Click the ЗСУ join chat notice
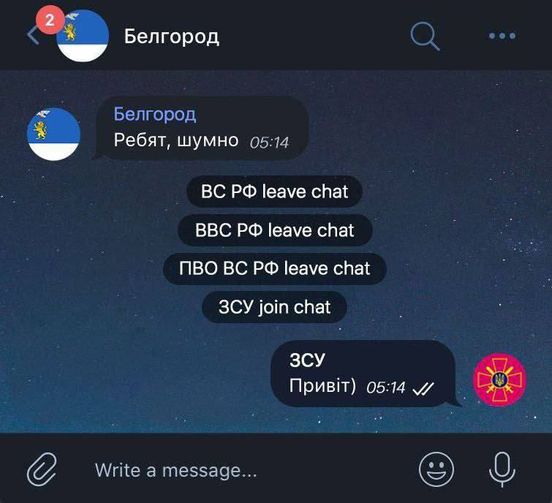 pyautogui.click(x=274, y=307)
